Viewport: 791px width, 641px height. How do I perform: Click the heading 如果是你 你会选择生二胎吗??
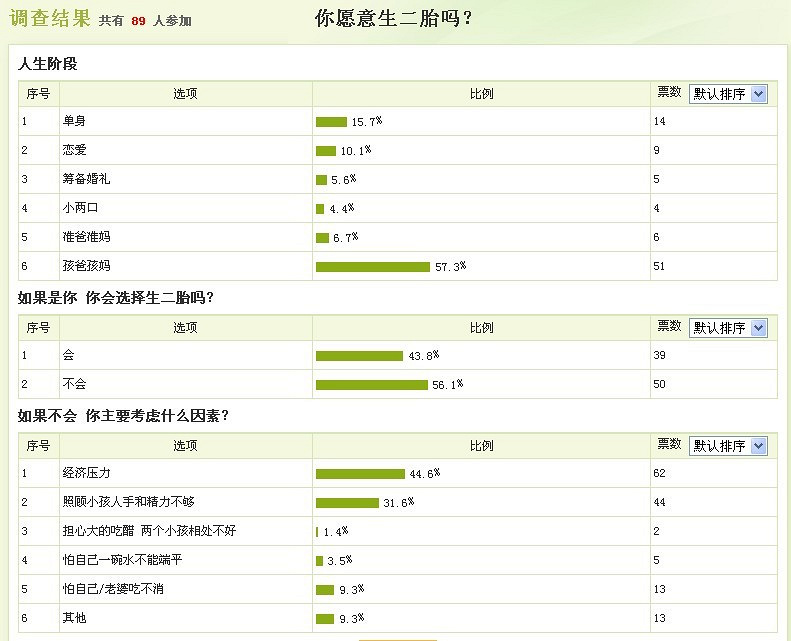click(116, 298)
